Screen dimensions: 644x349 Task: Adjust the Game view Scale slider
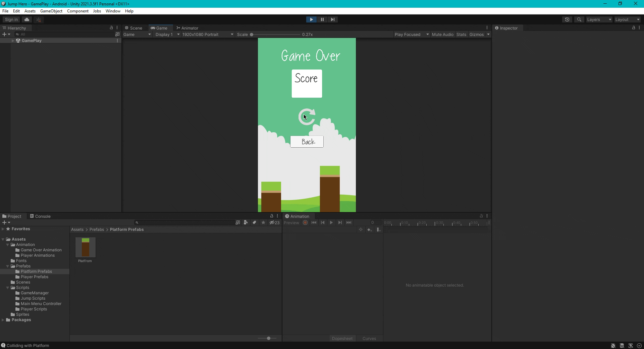276,35
